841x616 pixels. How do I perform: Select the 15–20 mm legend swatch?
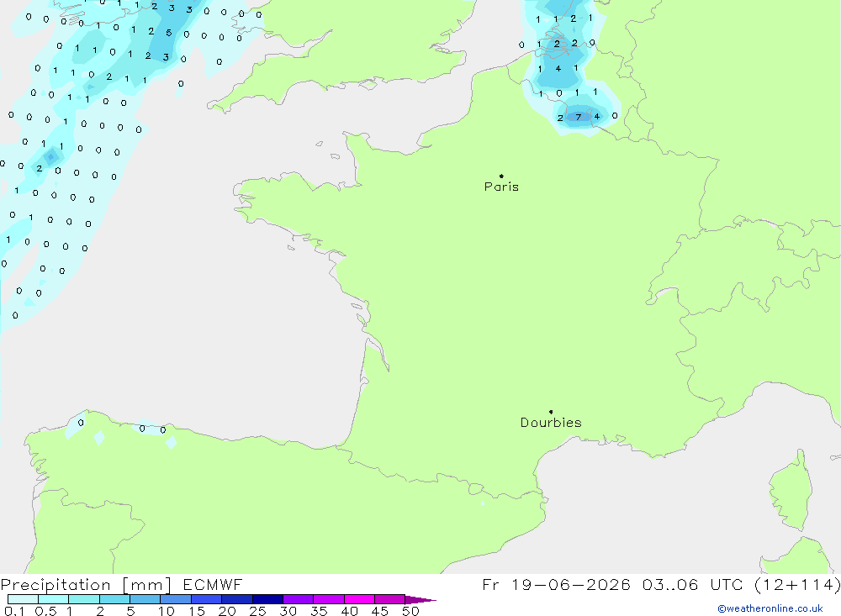207,599
